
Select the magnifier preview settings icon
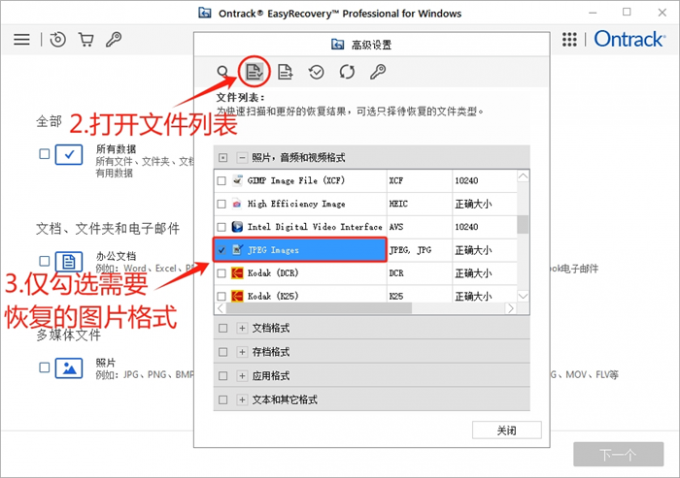click(x=223, y=72)
